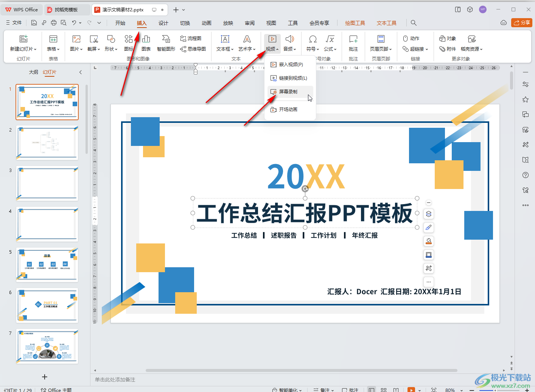The image size is (535, 392).
Task: Select Opening Animation (开场动画) item
Action: tap(290, 110)
